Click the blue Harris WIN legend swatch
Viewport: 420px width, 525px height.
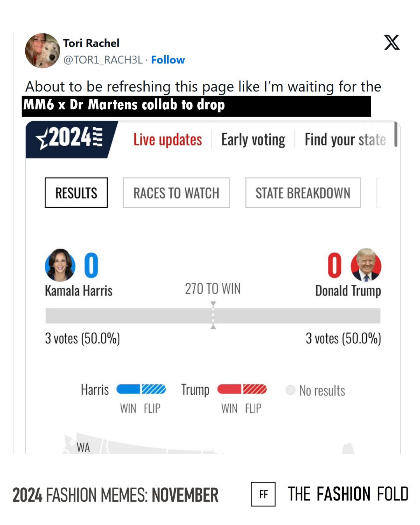(128, 389)
